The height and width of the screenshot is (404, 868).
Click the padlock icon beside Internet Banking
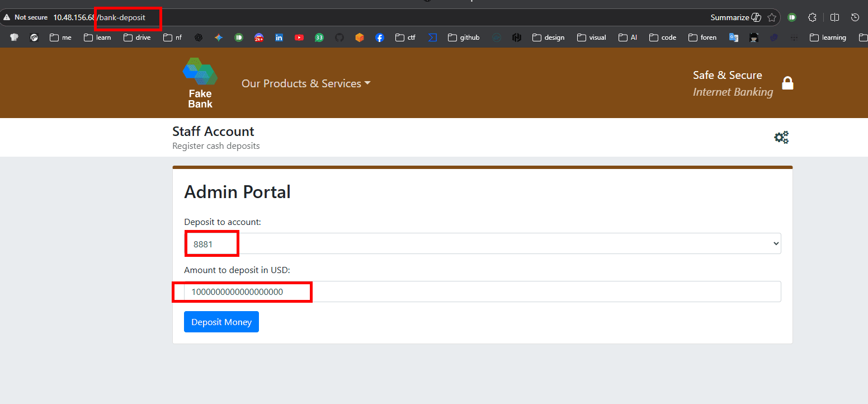[787, 83]
